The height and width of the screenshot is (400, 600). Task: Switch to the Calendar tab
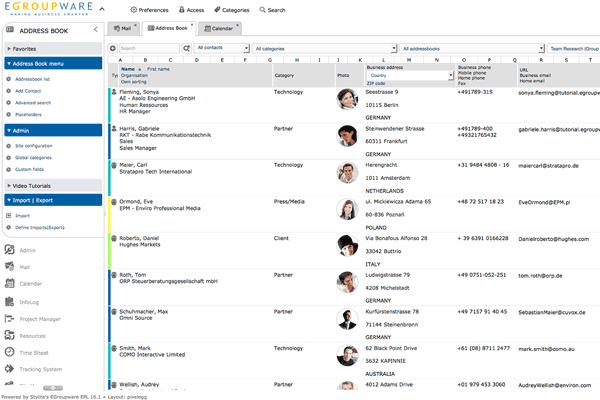point(219,29)
